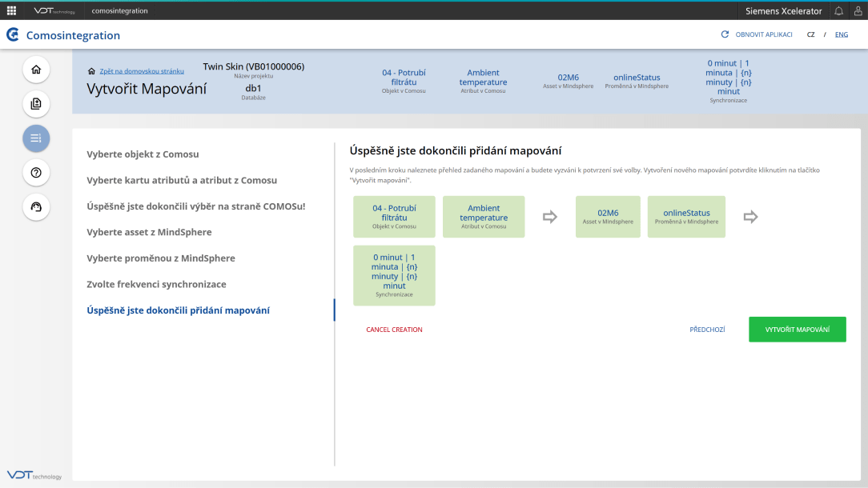Click Obnovit aplikaci refresh button

coord(757,35)
